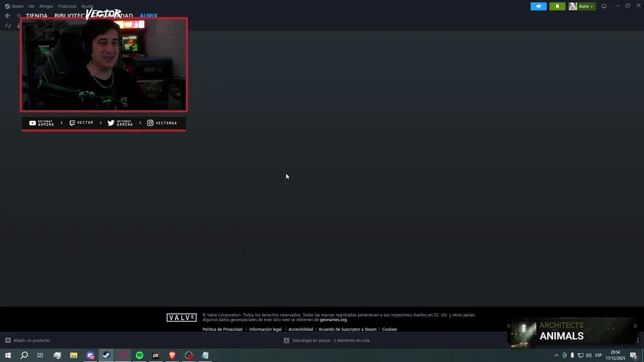Open the Windows notification center
Viewport: 644px width, 362px height.
click(633, 355)
